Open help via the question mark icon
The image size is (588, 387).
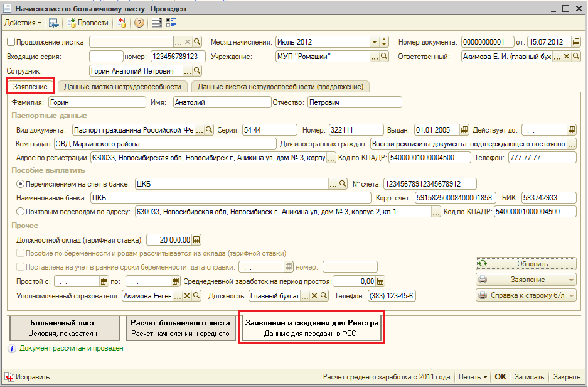tap(139, 23)
